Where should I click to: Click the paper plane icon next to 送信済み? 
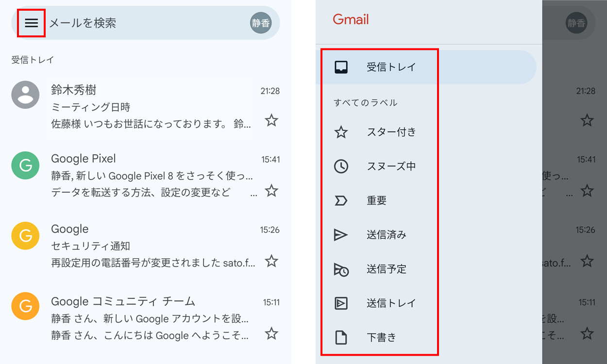point(341,235)
